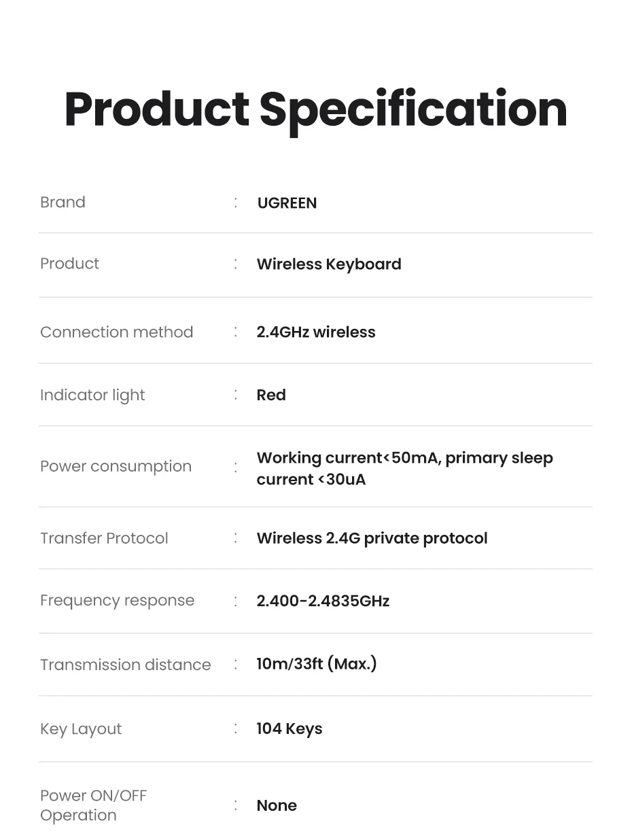This screenshot has height=840, width=632.
Task: Select the 2.4GHz wireless value
Action: coord(316,332)
